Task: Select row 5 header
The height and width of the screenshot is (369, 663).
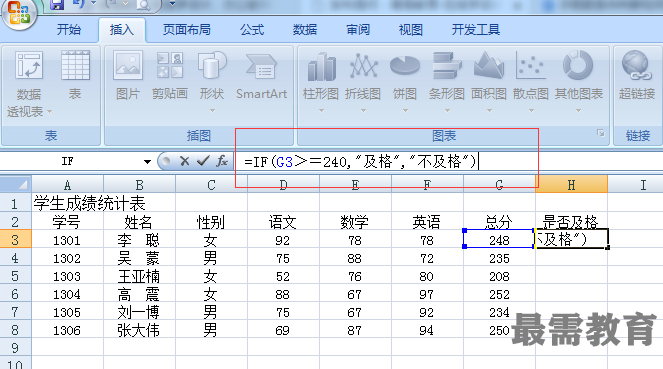Action: pyautogui.click(x=15, y=276)
